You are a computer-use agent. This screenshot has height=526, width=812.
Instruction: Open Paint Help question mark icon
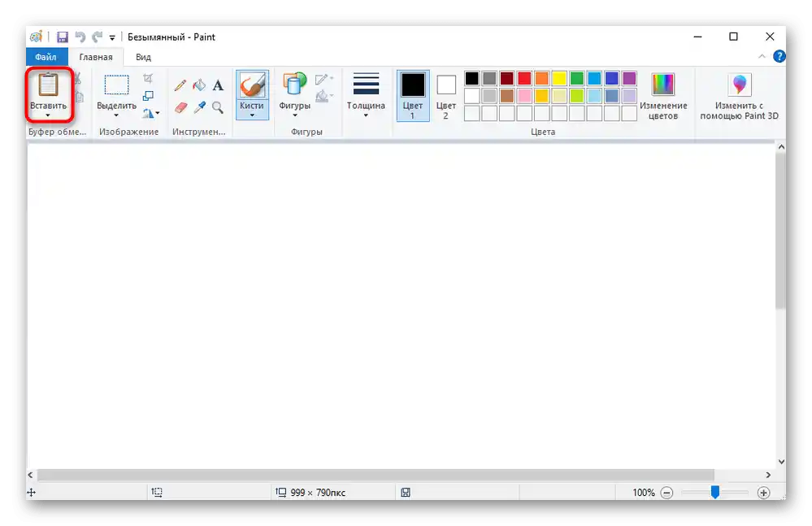click(779, 56)
